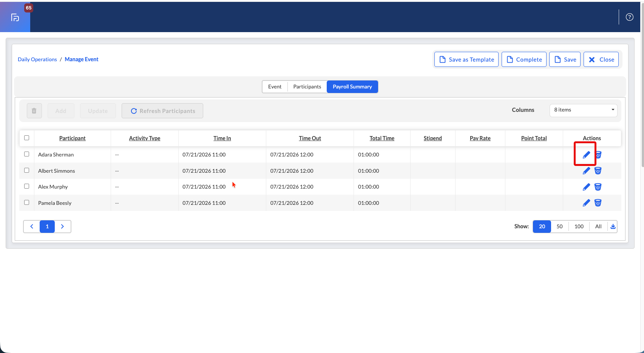Go to previous page with left chevron
This screenshot has height=353, width=644.
point(32,226)
